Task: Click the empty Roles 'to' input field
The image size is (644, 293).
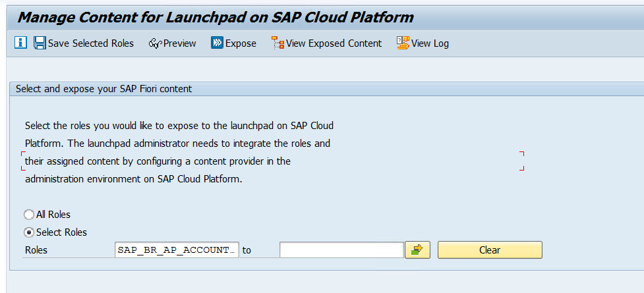Action: click(x=341, y=250)
